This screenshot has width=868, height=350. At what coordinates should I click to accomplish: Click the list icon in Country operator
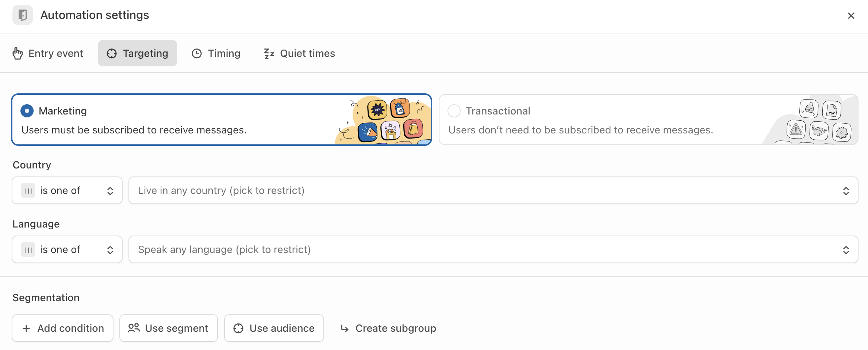pyautogui.click(x=28, y=191)
